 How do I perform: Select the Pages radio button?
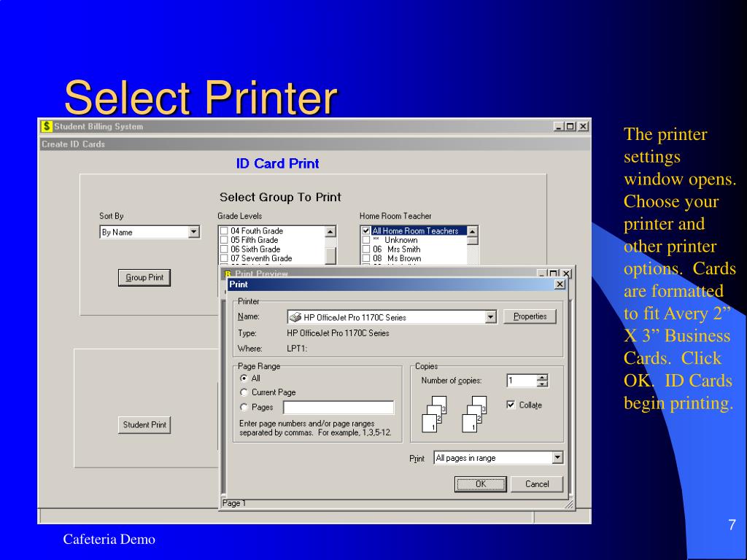click(244, 407)
